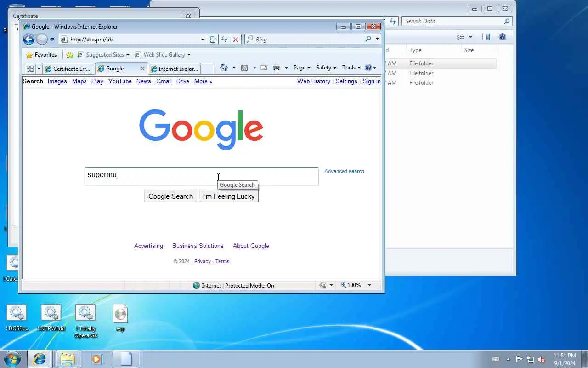Open the Print options dropdown arrow
This screenshot has height=368, width=588.
pyautogui.click(x=286, y=68)
